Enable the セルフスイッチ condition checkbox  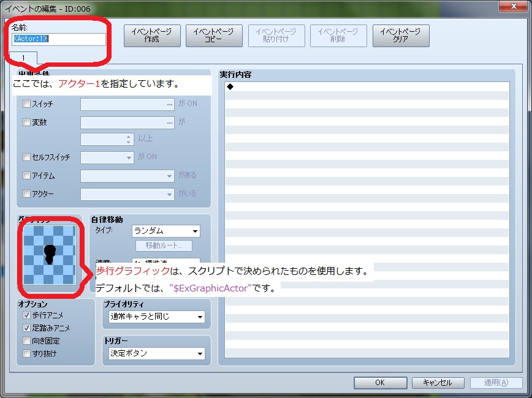[26, 157]
